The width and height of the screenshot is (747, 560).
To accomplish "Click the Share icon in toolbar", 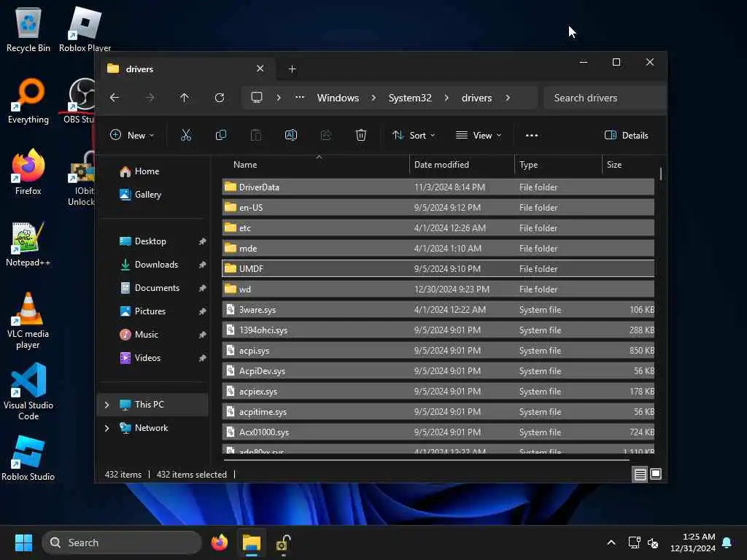I will point(326,135).
